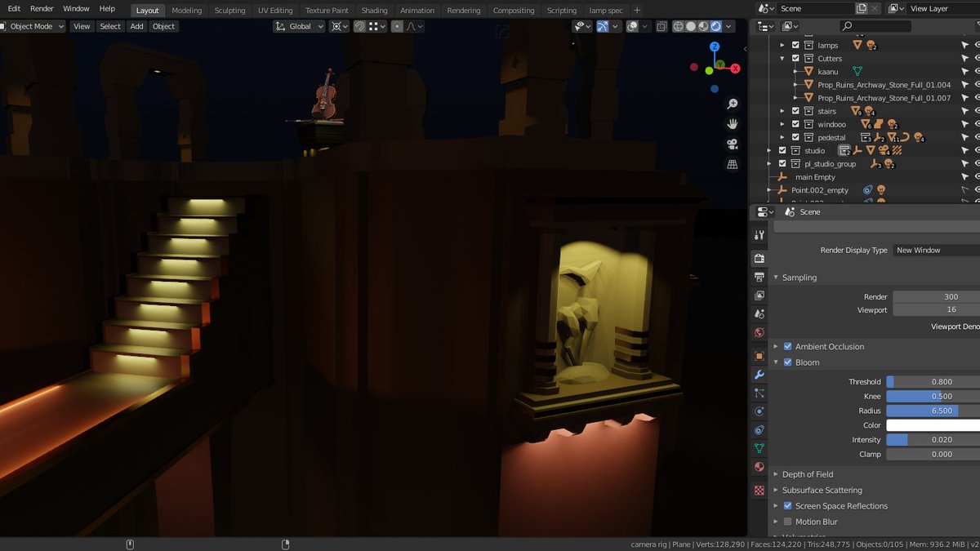Open the Modifiers wrench properties tab

point(759,375)
